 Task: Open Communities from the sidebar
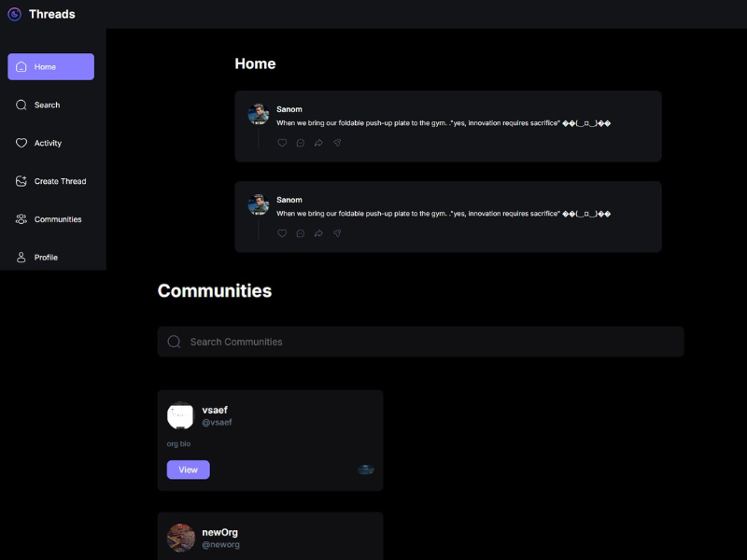pyautogui.click(x=50, y=219)
